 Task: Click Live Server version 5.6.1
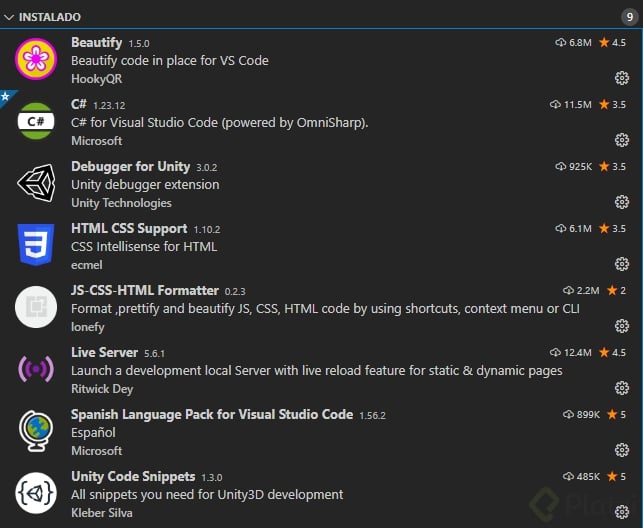(x=154, y=353)
